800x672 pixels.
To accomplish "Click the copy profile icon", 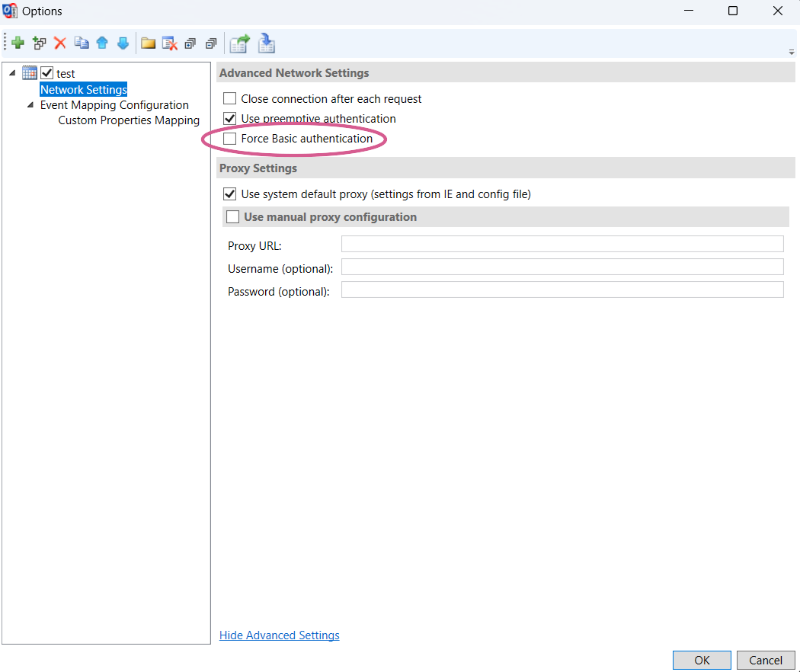I will pos(82,43).
